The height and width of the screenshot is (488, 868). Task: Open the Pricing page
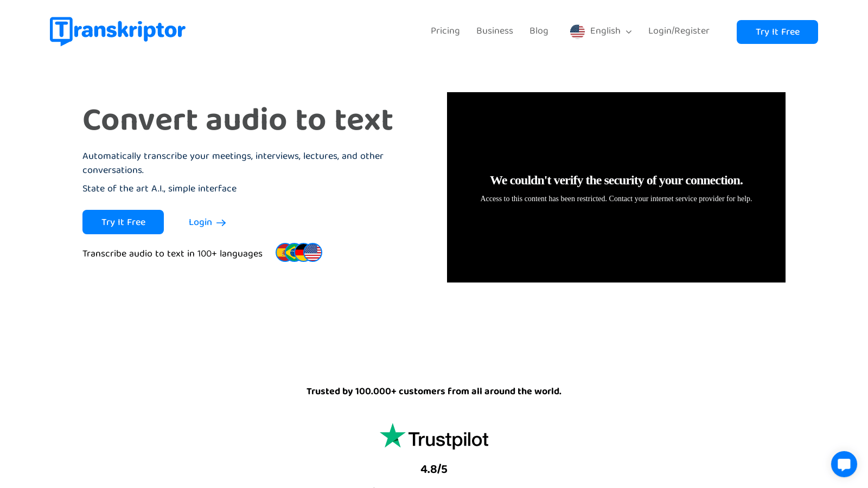(445, 31)
